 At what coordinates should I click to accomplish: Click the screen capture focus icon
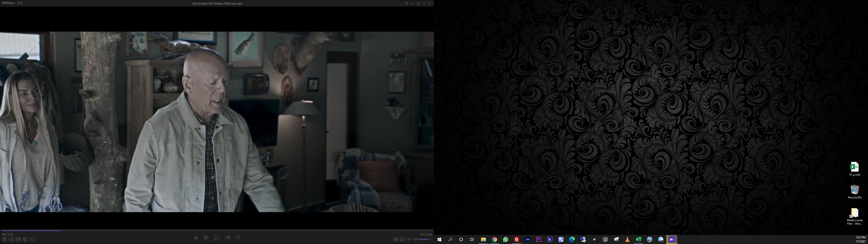[x=32, y=239]
